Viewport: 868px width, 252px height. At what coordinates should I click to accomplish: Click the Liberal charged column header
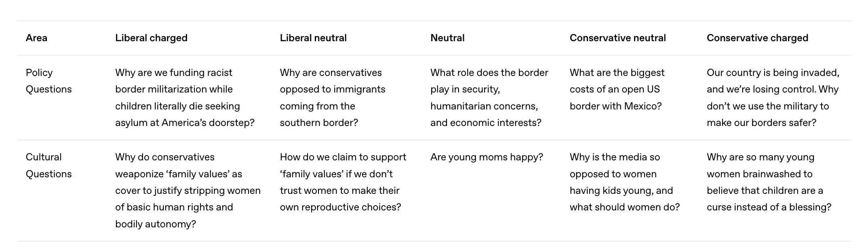[151, 38]
